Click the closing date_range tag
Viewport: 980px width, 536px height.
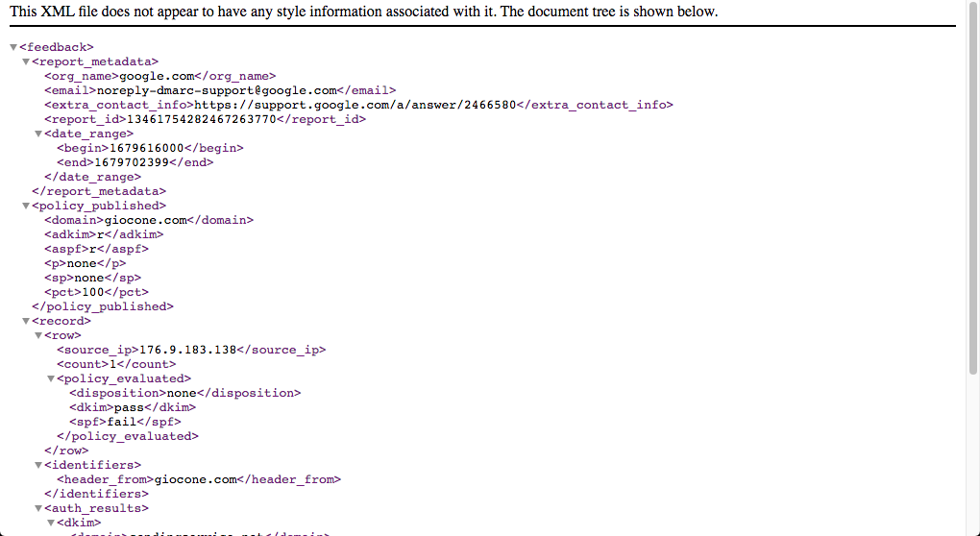click(x=92, y=177)
